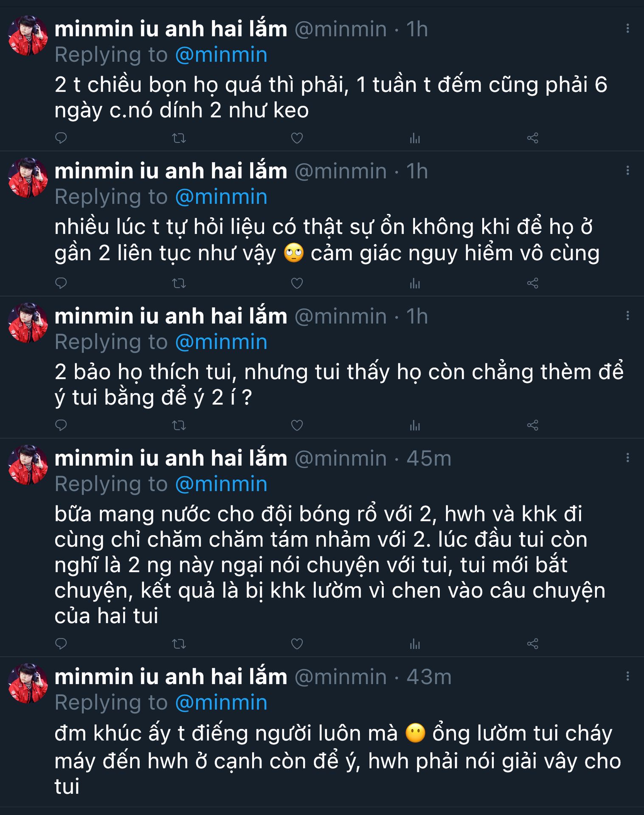The image size is (644, 815).
Task: Retweet the tweet mentioning "cảm giác nguy hiểm vô cùng"
Action: [x=179, y=283]
